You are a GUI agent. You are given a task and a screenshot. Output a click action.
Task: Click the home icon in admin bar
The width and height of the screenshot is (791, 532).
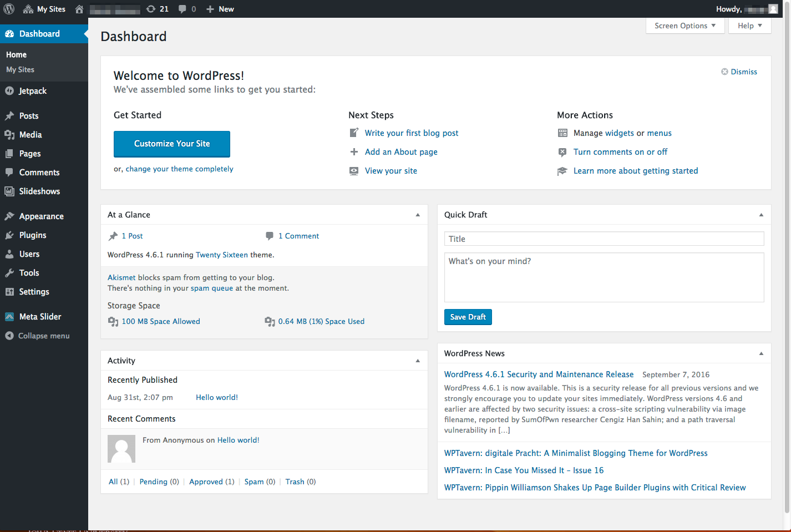coord(79,9)
